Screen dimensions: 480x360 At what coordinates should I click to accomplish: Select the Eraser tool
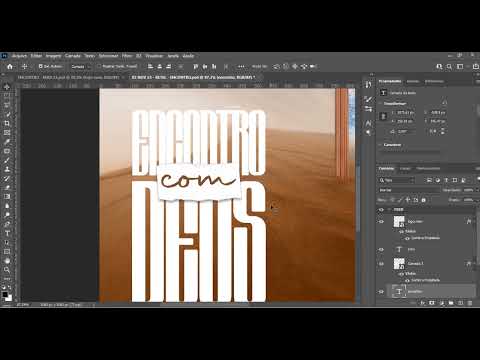tap(7, 188)
